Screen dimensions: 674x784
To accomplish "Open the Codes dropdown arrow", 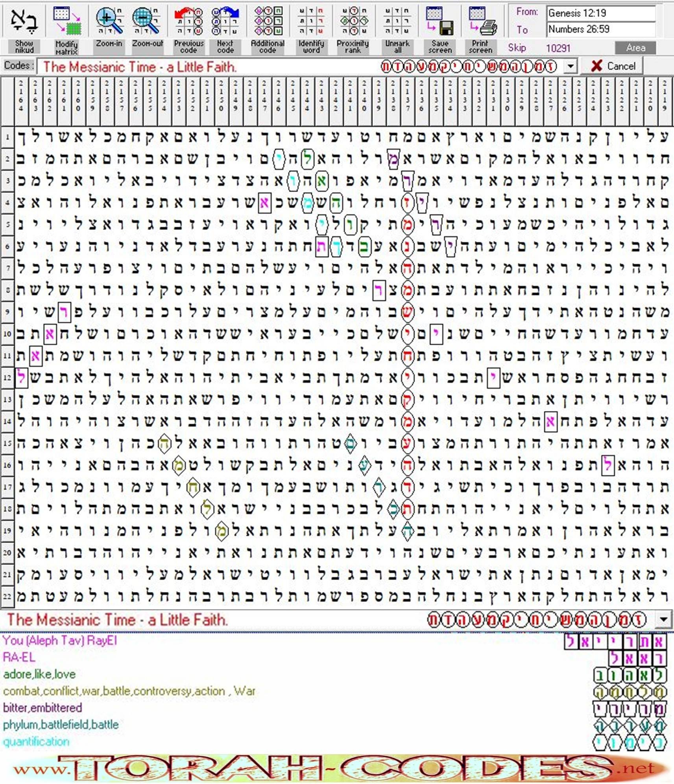I will [x=570, y=66].
